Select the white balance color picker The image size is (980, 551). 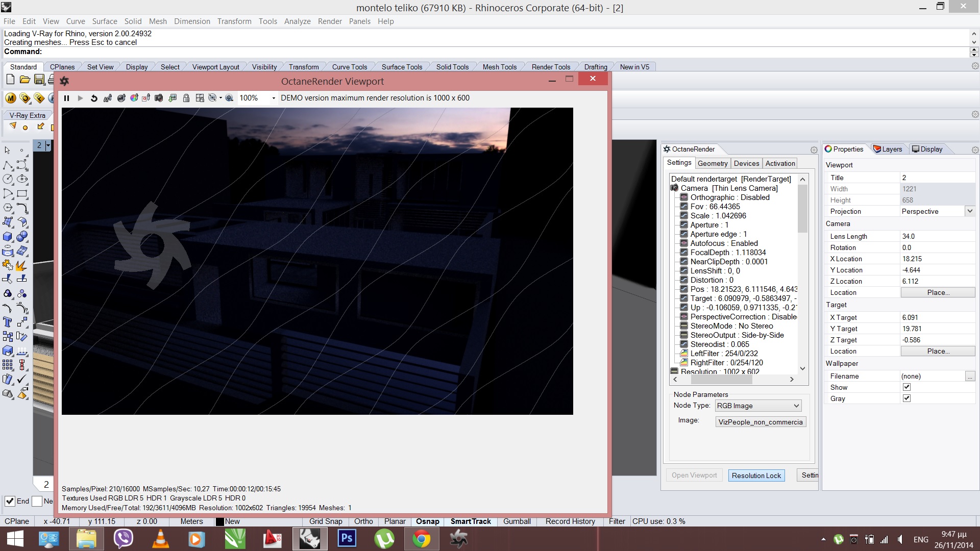point(134,97)
